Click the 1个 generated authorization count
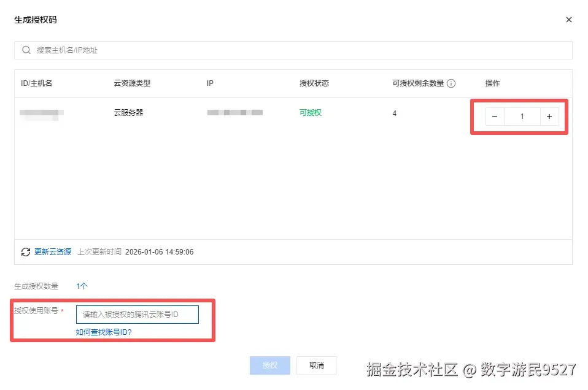 pyautogui.click(x=82, y=286)
